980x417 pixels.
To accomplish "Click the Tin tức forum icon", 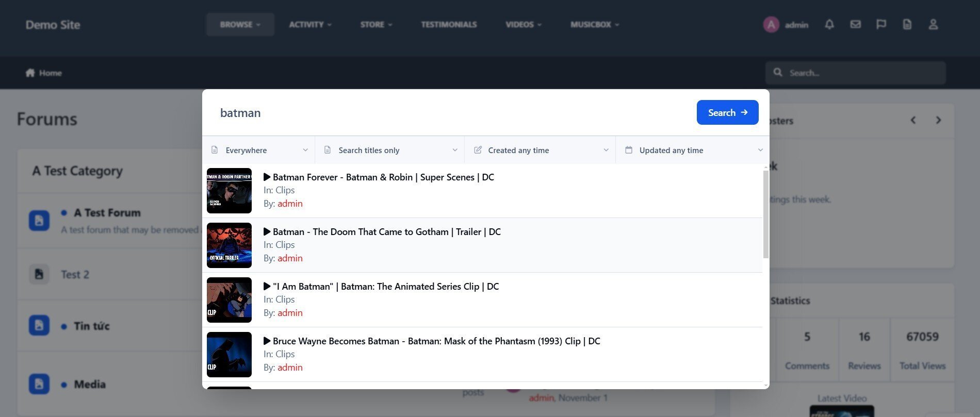I will pyautogui.click(x=39, y=325).
